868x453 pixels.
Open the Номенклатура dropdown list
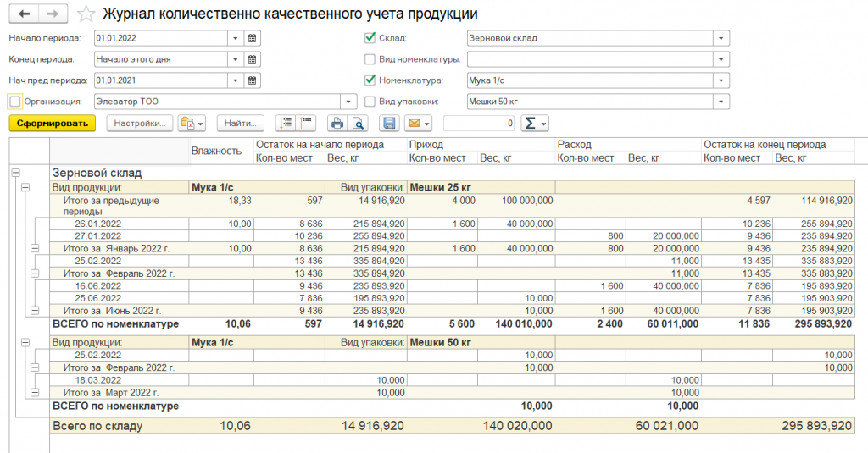click(x=721, y=80)
